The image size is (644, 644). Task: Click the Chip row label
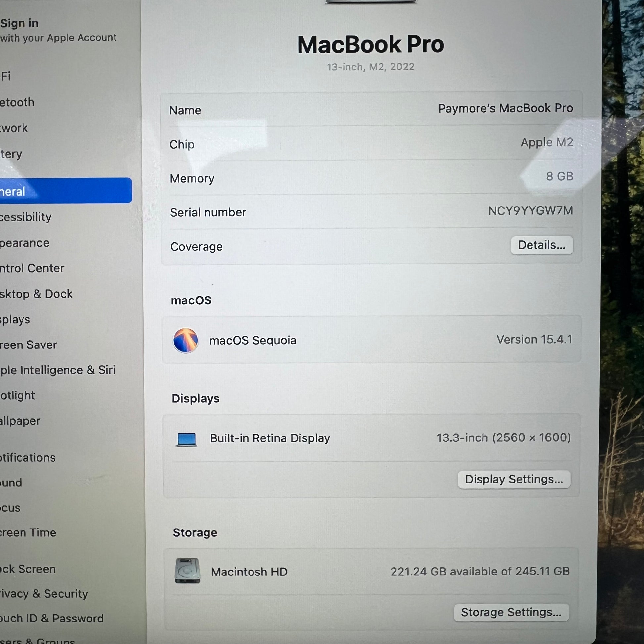pos(182,145)
